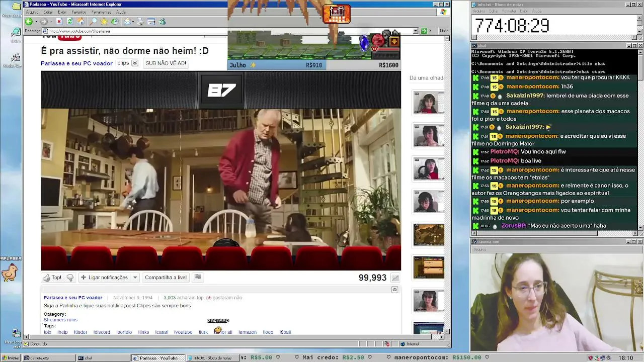This screenshot has width=644, height=362.
Task: Switch to the chat taskbar button
Action: click(103, 358)
